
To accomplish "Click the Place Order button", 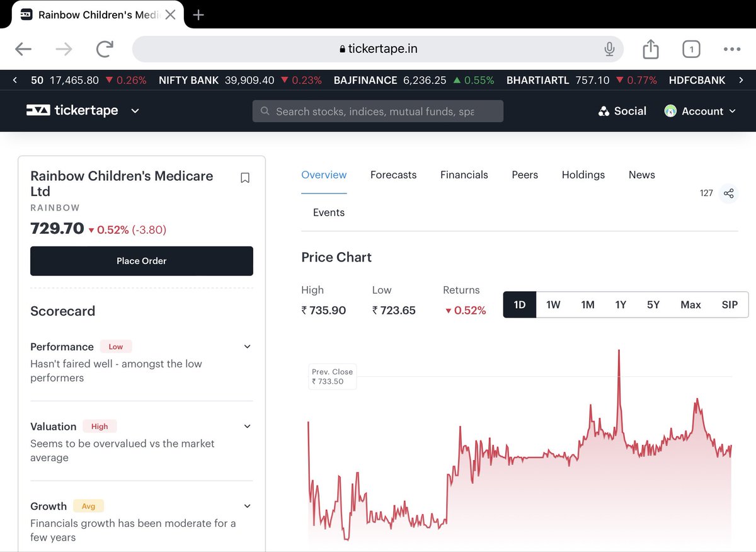I will pyautogui.click(x=142, y=261).
